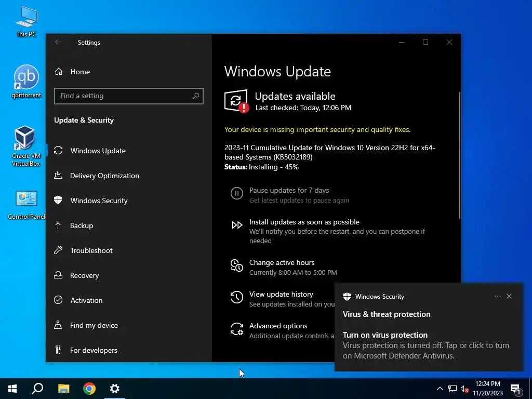Screen dimensions: 532x399
Task: Click the Show desktop strip on taskbar edge
Action: [x=530, y=389]
